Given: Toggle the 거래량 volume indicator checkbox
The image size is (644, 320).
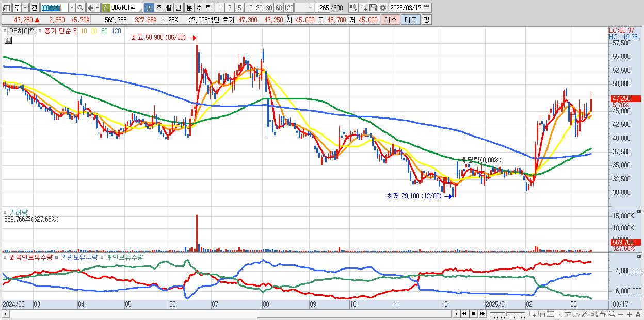Looking at the screenshot, I should click(5, 212).
